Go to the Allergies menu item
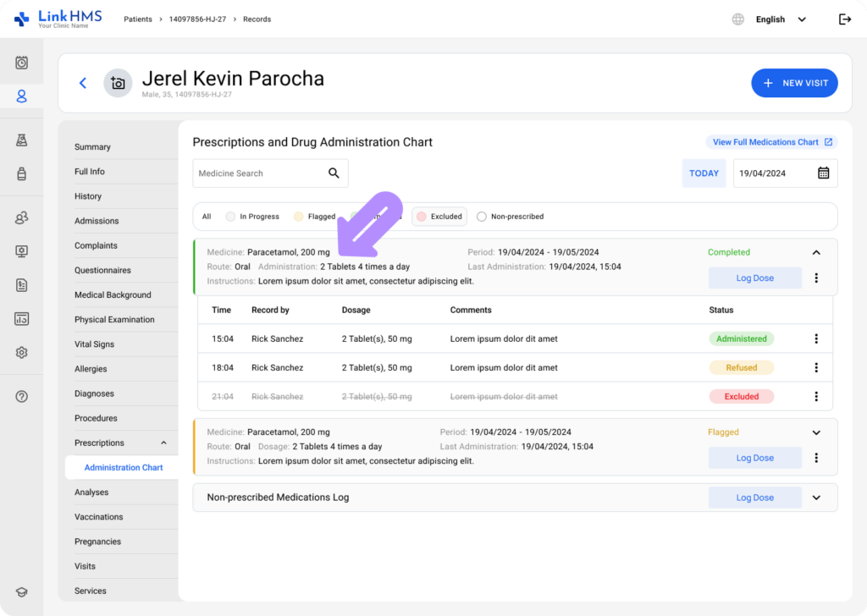867x616 pixels. click(91, 369)
